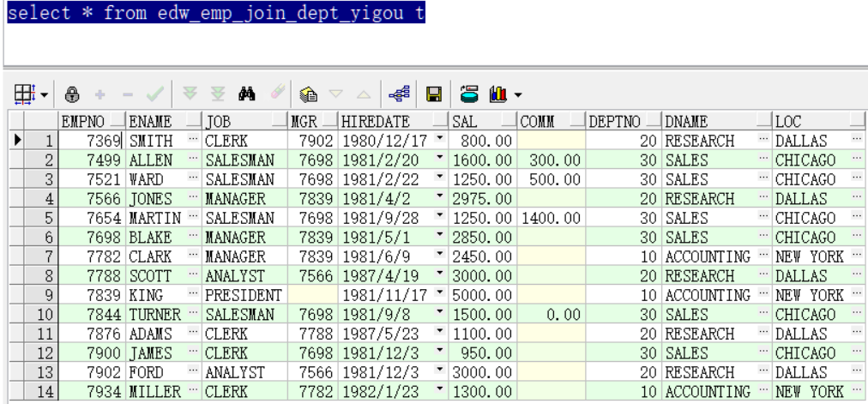Click the bar chart icon
The height and width of the screenshot is (404, 868).
coord(497,94)
